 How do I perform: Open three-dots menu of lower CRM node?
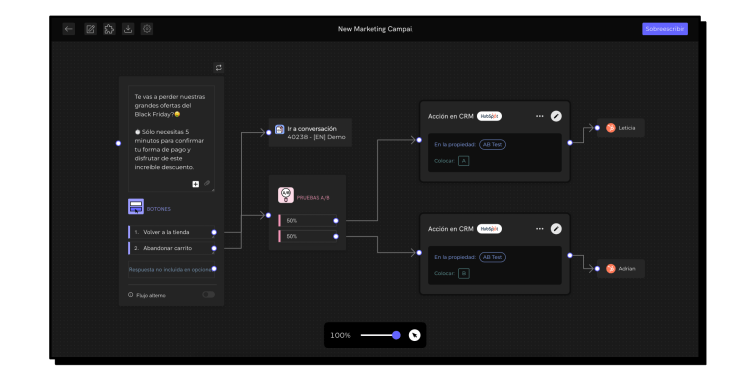[x=540, y=229]
